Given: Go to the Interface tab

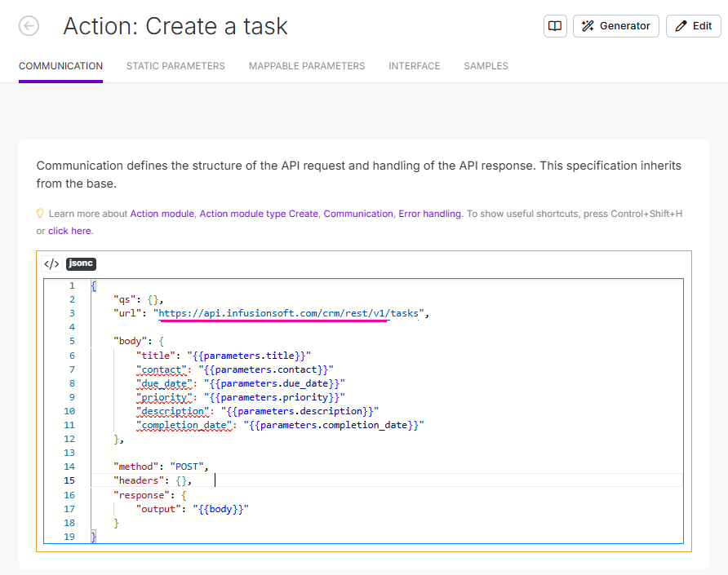Looking at the screenshot, I should [414, 66].
